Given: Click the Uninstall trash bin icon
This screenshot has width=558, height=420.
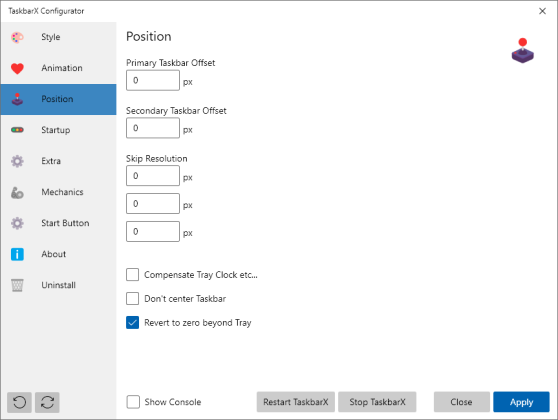Looking at the screenshot, I should pyautogui.click(x=17, y=285).
